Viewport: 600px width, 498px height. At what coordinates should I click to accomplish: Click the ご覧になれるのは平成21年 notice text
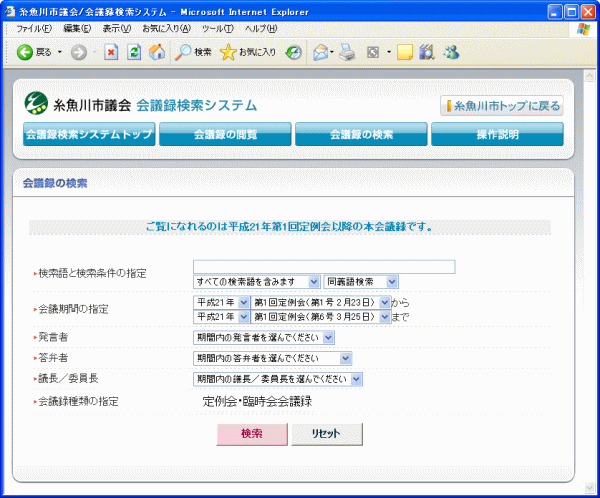click(x=289, y=227)
